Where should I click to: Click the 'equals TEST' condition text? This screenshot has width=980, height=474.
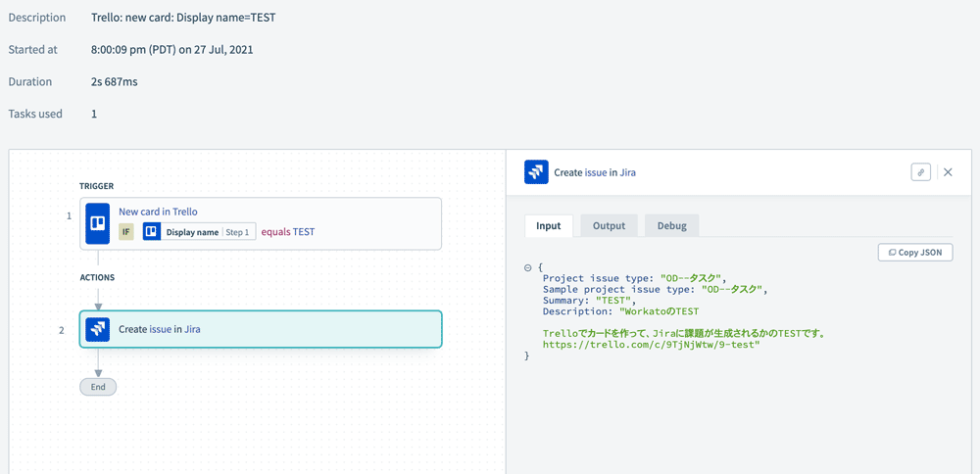click(x=287, y=232)
